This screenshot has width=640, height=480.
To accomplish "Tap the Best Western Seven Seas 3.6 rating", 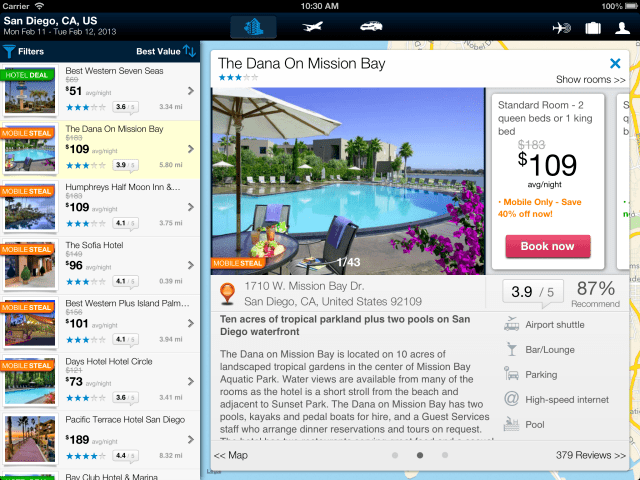I will [125, 107].
